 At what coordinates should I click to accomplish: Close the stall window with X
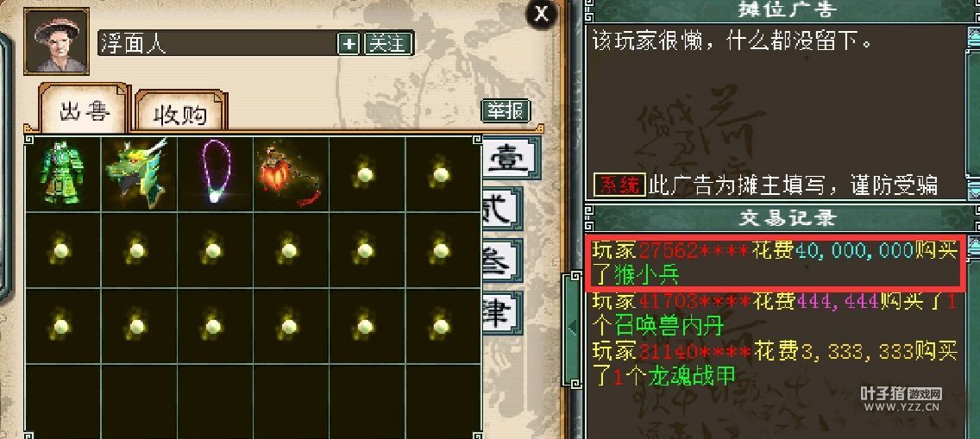click(541, 14)
